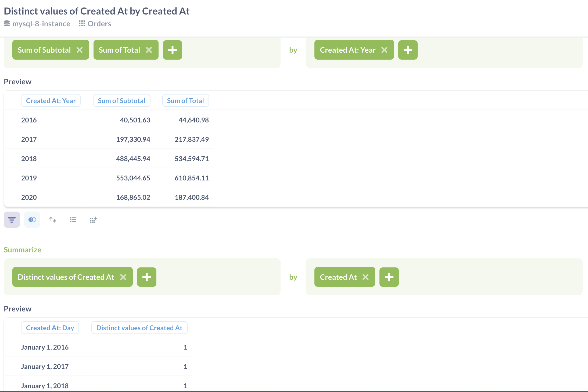Screen dimensions: 588x392
Task: Add another grouping next to Created At: Year
Action: 408,50
